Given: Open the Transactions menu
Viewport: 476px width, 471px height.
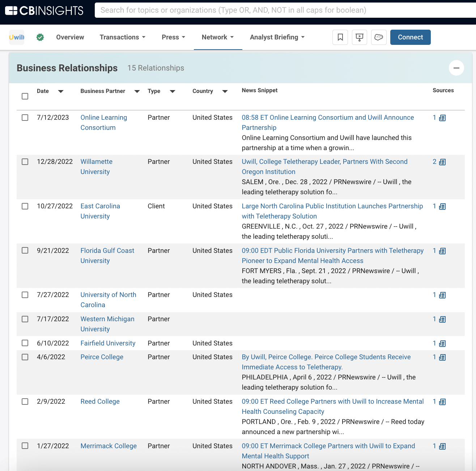Looking at the screenshot, I should (x=122, y=37).
